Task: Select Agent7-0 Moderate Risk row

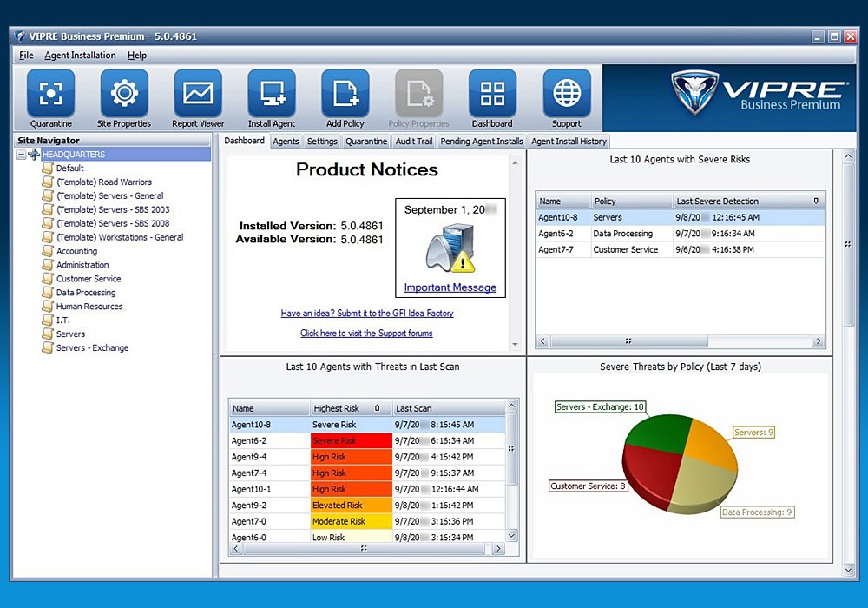Action: tap(367, 521)
